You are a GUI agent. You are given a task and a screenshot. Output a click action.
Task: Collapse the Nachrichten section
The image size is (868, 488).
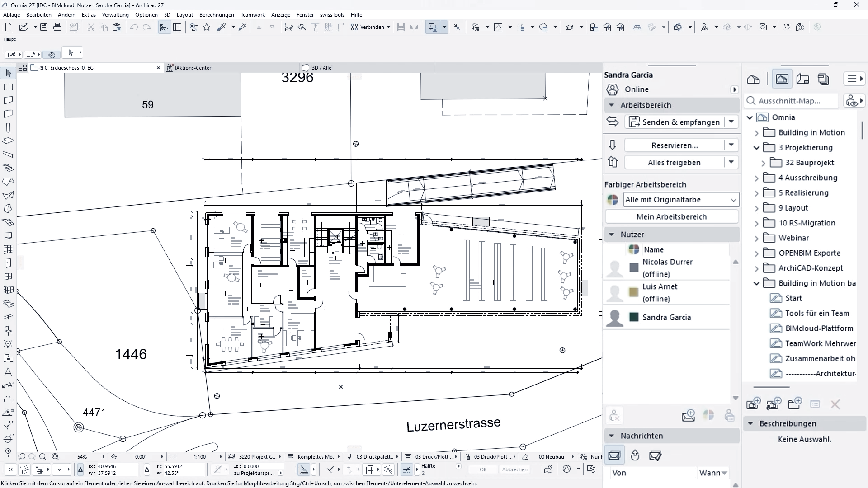[612, 436]
